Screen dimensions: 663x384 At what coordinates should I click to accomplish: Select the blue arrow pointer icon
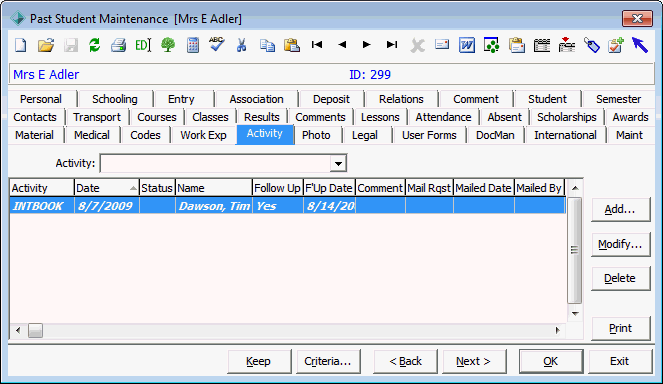pos(640,45)
